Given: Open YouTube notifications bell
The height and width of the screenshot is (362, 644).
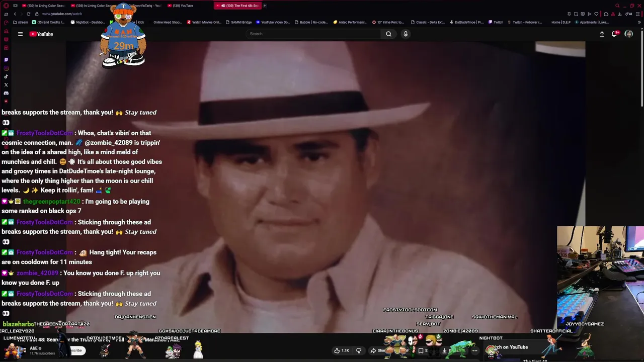Looking at the screenshot, I should pos(614,34).
